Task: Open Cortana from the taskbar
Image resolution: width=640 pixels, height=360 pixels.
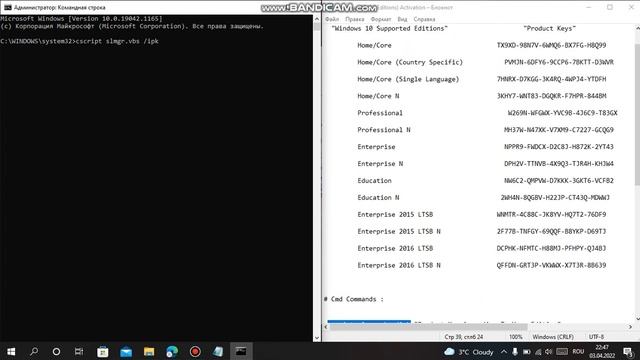Action: [56, 351]
